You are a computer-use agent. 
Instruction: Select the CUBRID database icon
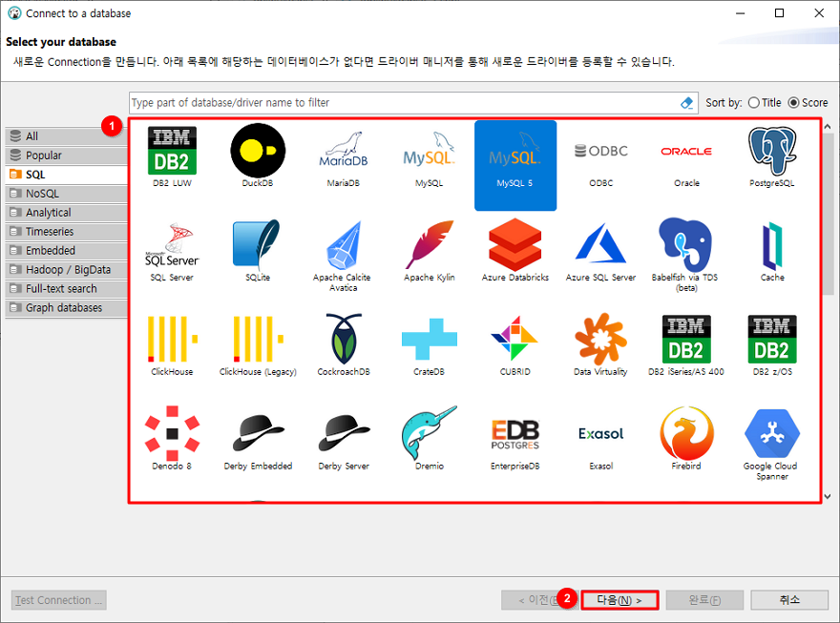pyautogui.click(x=514, y=345)
